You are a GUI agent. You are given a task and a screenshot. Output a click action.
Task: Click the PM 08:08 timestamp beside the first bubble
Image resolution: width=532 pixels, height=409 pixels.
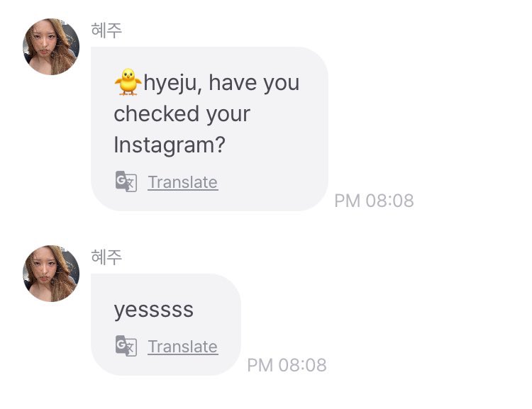[x=374, y=201]
